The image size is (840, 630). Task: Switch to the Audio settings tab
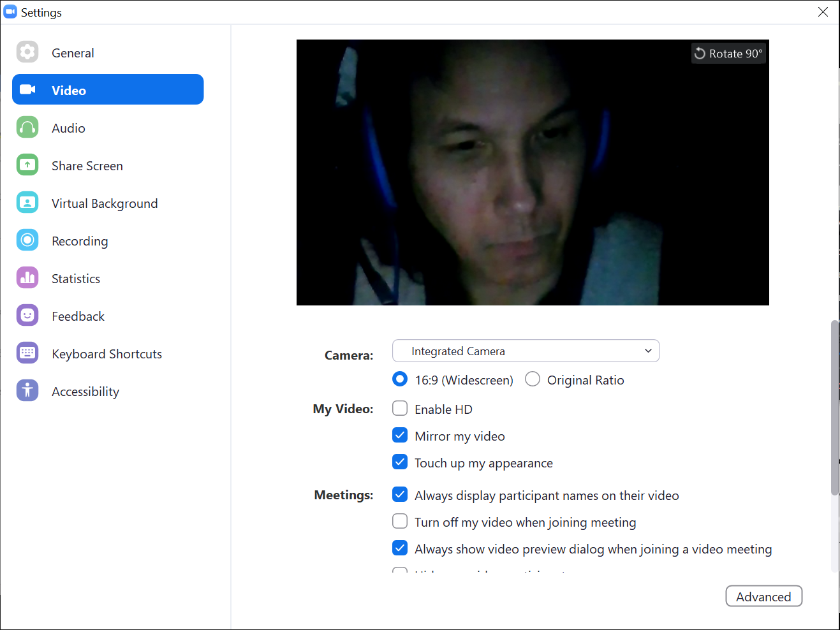(x=108, y=128)
